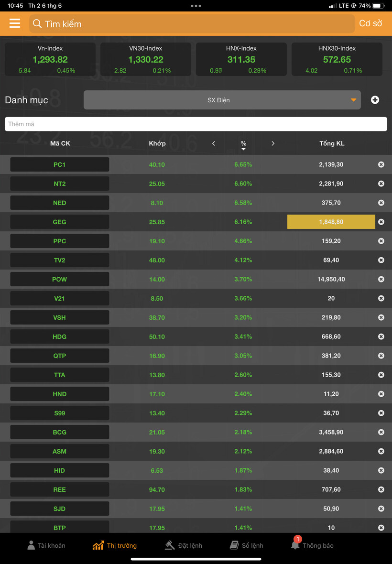Add new watchlist with plus icon
This screenshot has height=564, width=392.
coord(375,100)
